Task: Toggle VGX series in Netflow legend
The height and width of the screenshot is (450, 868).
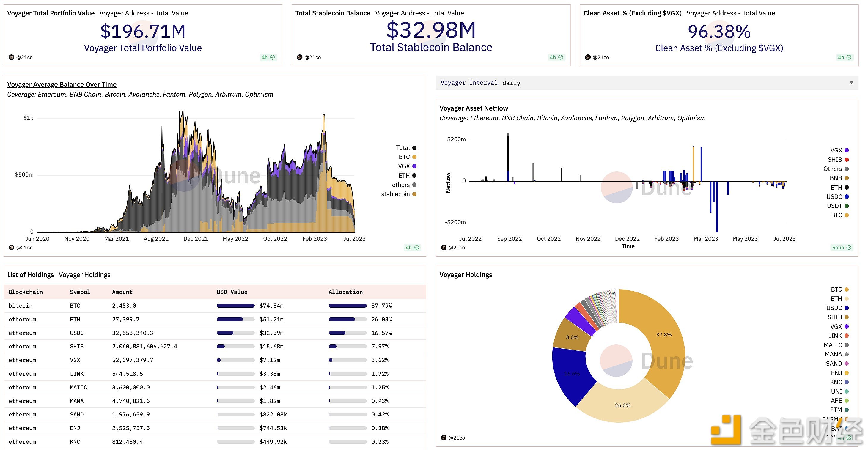Action: coord(839,150)
